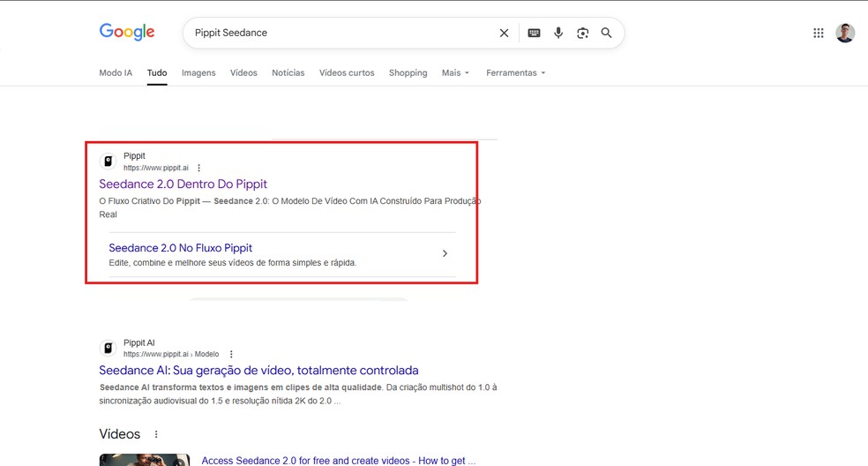Viewport: 868px width, 466px height.
Task: Click the Google logo
Action: point(127,32)
